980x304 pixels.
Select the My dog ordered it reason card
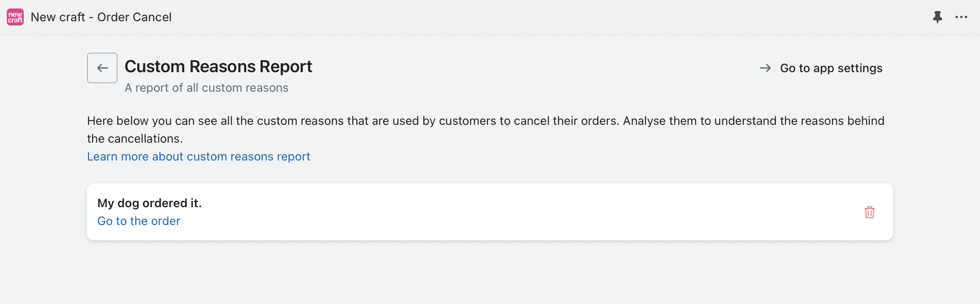[x=488, y=211]
